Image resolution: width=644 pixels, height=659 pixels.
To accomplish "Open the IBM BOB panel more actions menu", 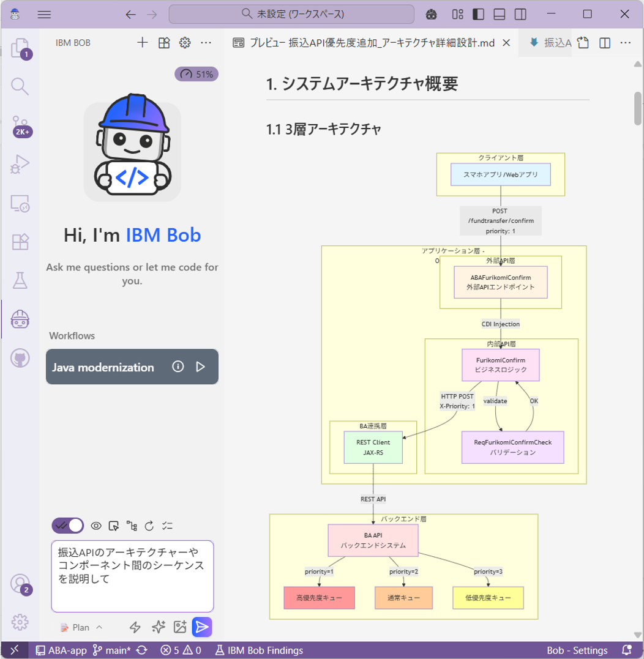I will pyautogui.click(x=206, y=43).
